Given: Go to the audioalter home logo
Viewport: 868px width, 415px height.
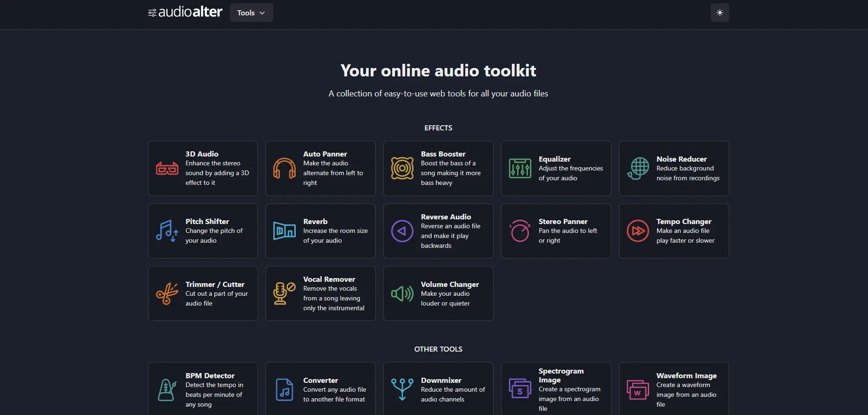Looking at the screenshot, I should click(185, 12).
